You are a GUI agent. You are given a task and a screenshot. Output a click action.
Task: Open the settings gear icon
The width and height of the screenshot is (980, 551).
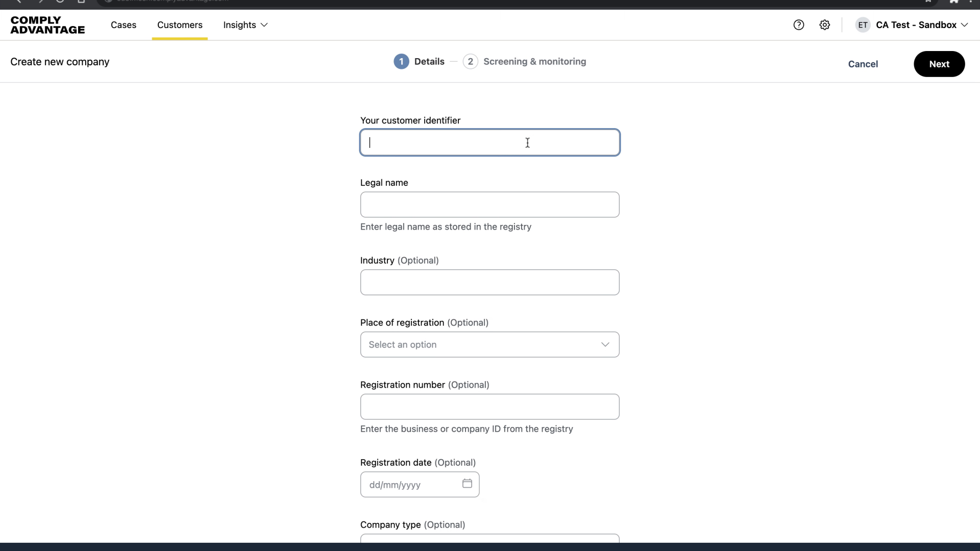(825, 25)
